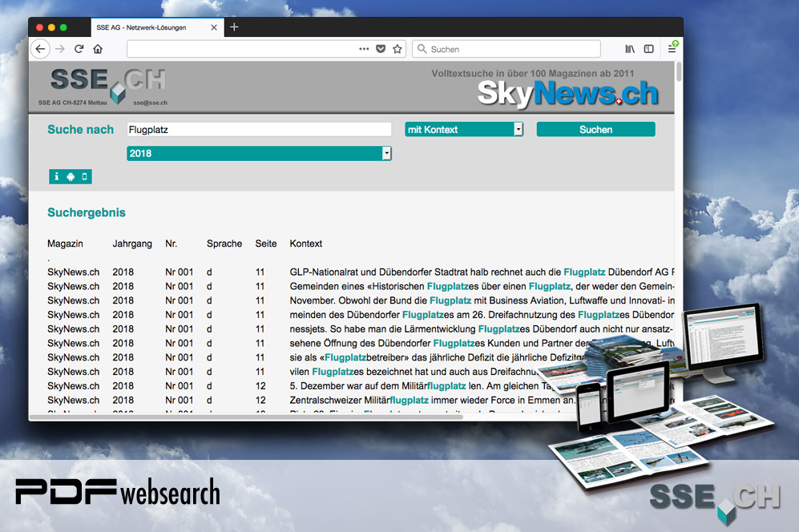Go back with the browser back arrow
This screenshot has width=799, height=532.
coord(40,49)
